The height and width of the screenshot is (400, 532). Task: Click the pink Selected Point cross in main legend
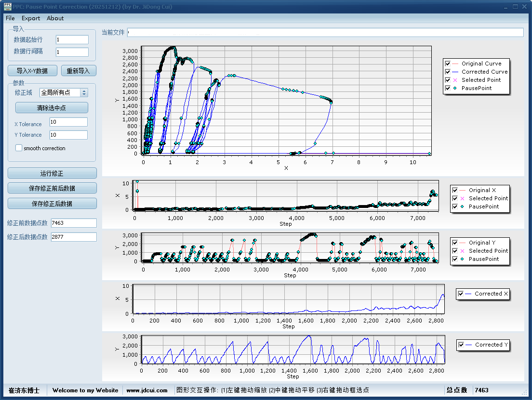[x=455, y=80]
